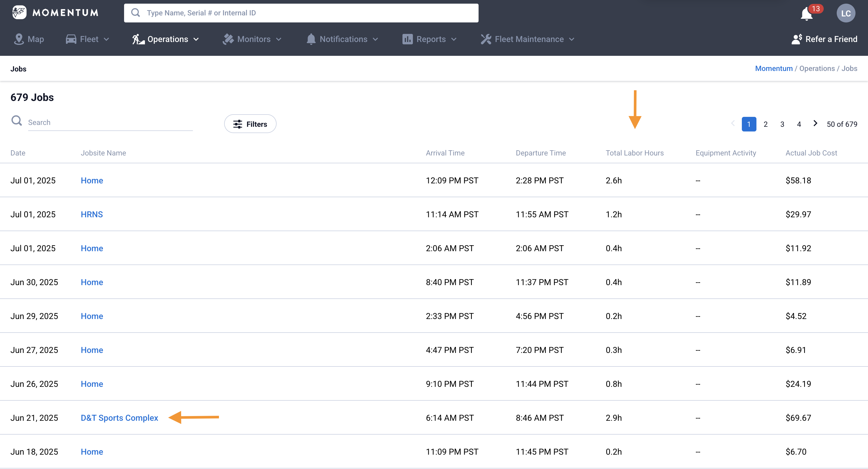Open the D&T Sports Complex jobsite link
The height and width of the screenshot is (469, 868).
point(119,418)
